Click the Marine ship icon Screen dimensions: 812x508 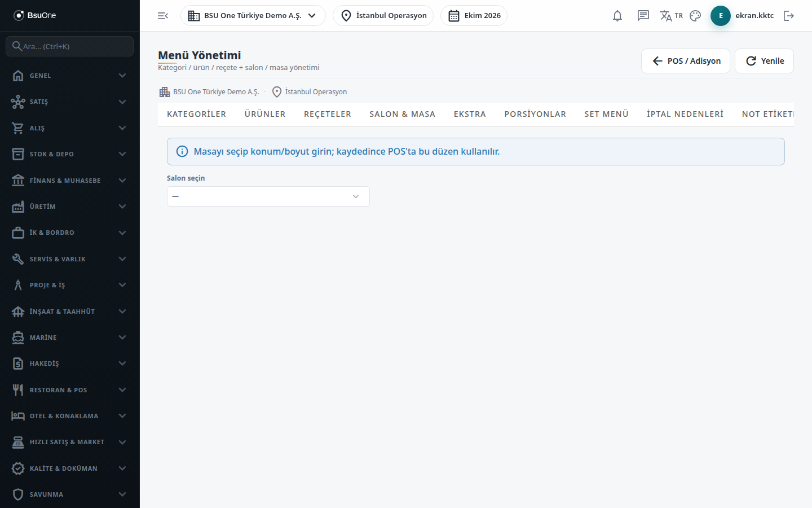(x=18, y=338)
